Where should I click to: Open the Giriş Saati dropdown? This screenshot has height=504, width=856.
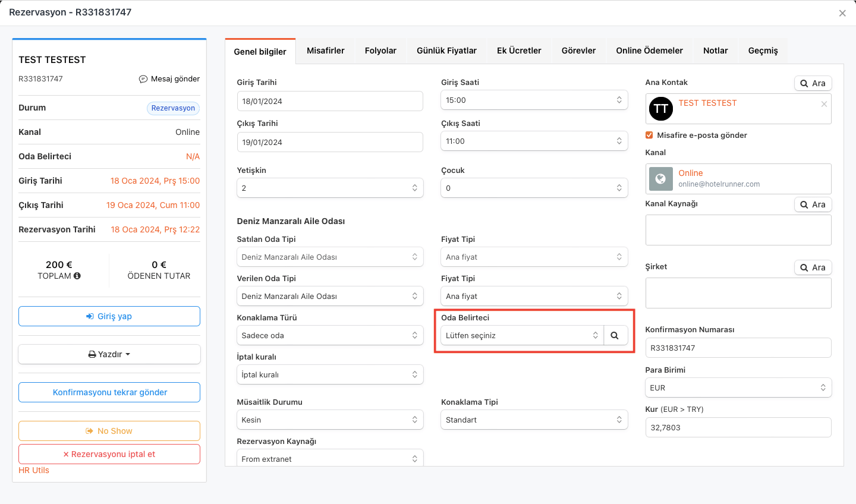tap(533, 100)
